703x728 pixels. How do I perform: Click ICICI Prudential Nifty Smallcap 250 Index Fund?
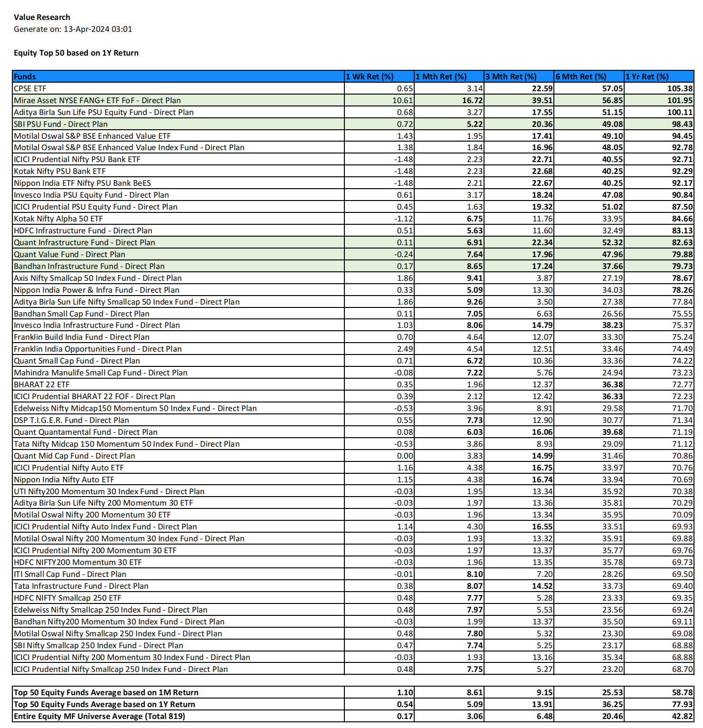(121, 669)
